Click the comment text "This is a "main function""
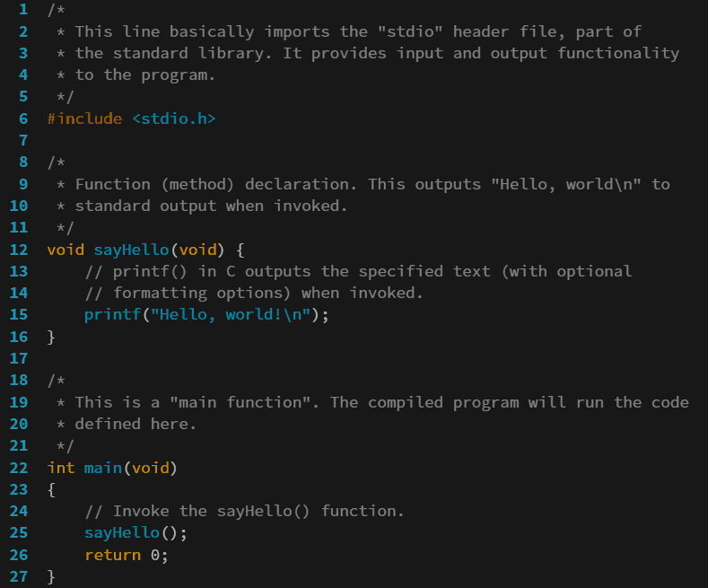 pos(197,402)
